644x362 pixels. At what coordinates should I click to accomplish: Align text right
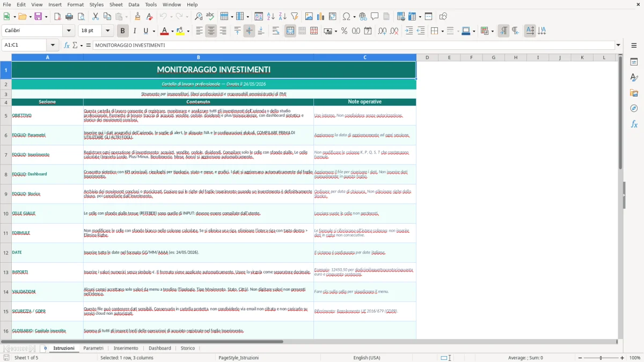pyautogui.click(x=223, y=31)
